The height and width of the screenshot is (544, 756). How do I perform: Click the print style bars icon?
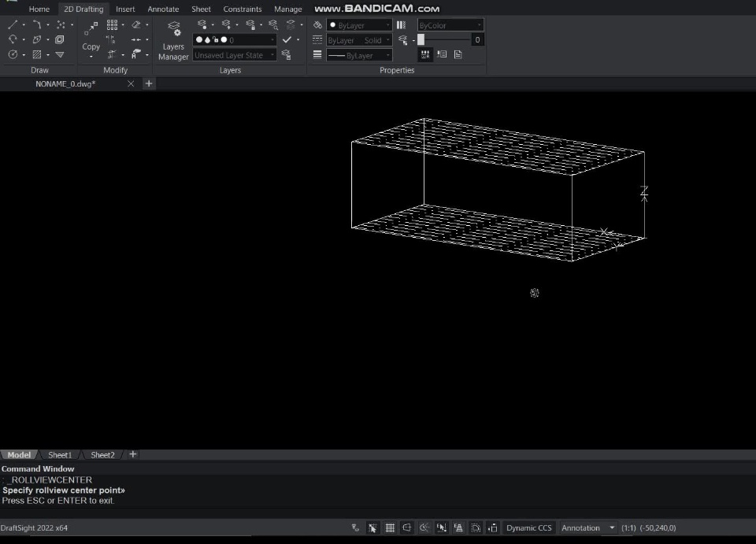point(401,24)
